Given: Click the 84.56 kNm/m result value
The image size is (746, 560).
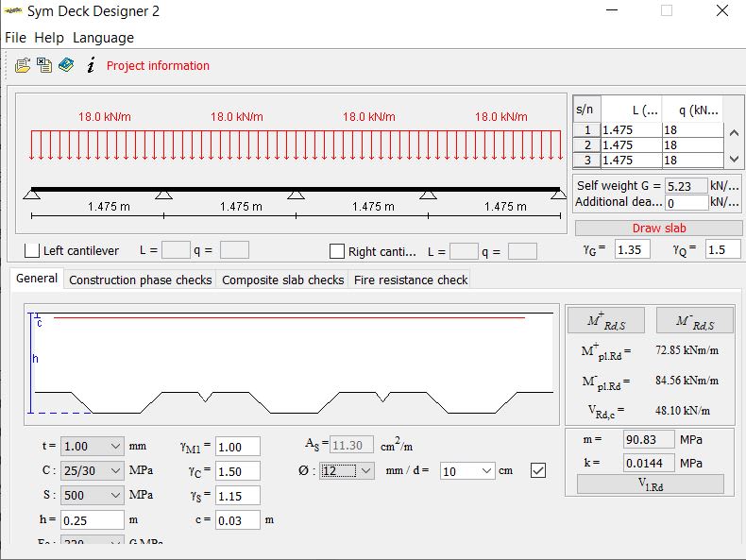Looking at the screenshot, I should click(x=687, y=381).
